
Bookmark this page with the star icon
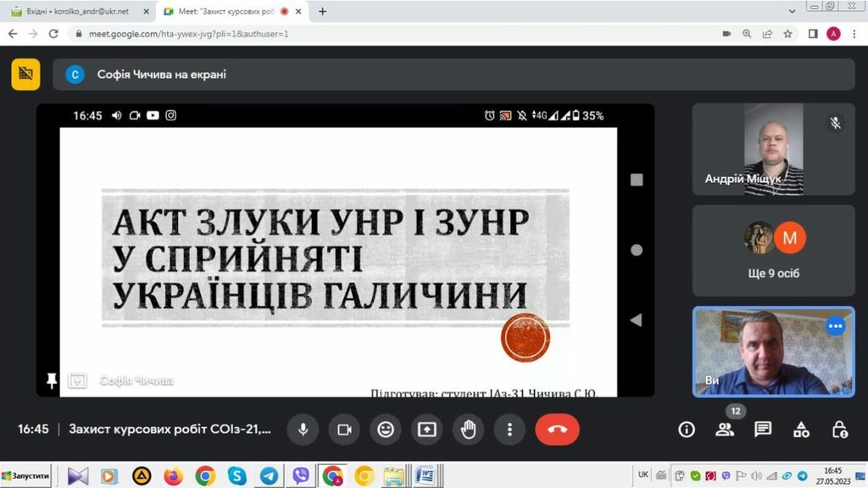787,34
